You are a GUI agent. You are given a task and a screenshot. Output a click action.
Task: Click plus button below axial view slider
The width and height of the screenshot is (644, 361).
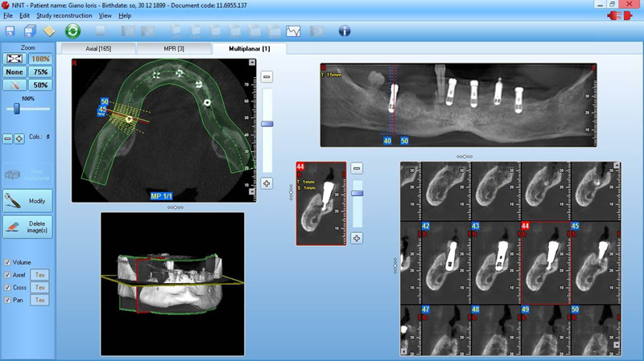266,183
